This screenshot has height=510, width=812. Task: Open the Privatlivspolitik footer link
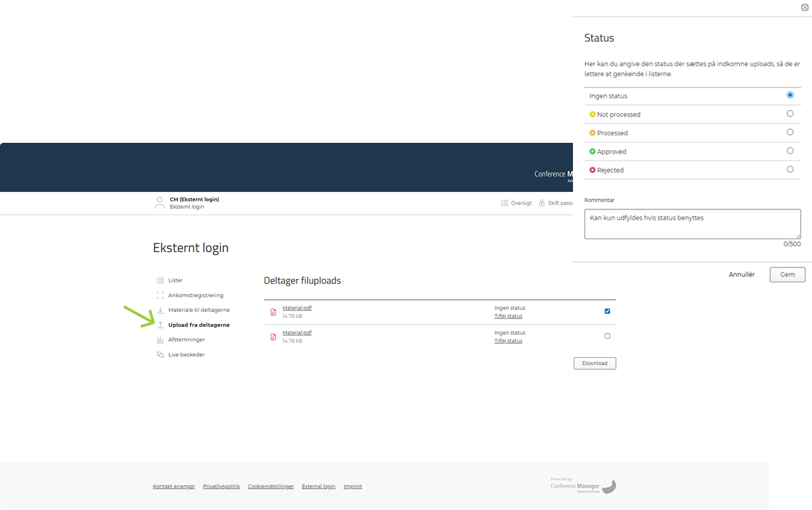(x=222, y=486)
